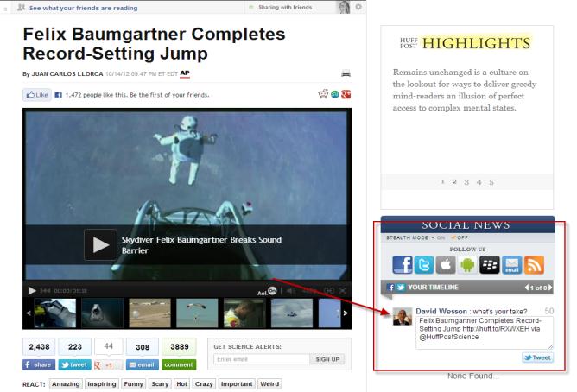Follow on Facebook icon in Social News
577x392 pixels.
[x=403, y=265]
